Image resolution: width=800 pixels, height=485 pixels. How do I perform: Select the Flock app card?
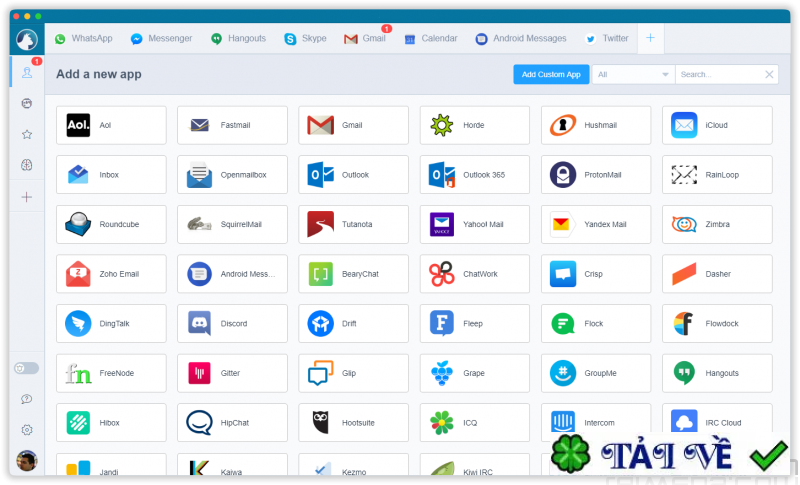tap(596, 323)
